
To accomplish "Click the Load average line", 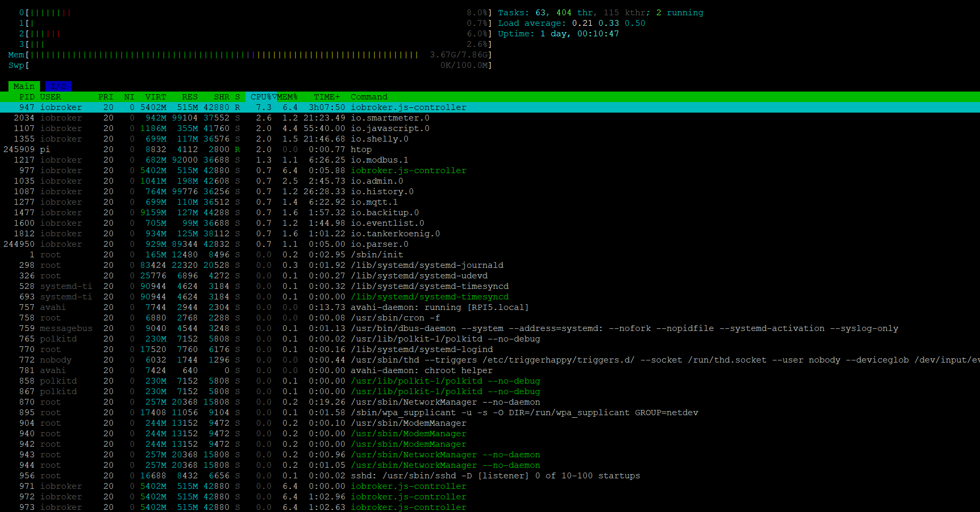I will pos(572,23).
